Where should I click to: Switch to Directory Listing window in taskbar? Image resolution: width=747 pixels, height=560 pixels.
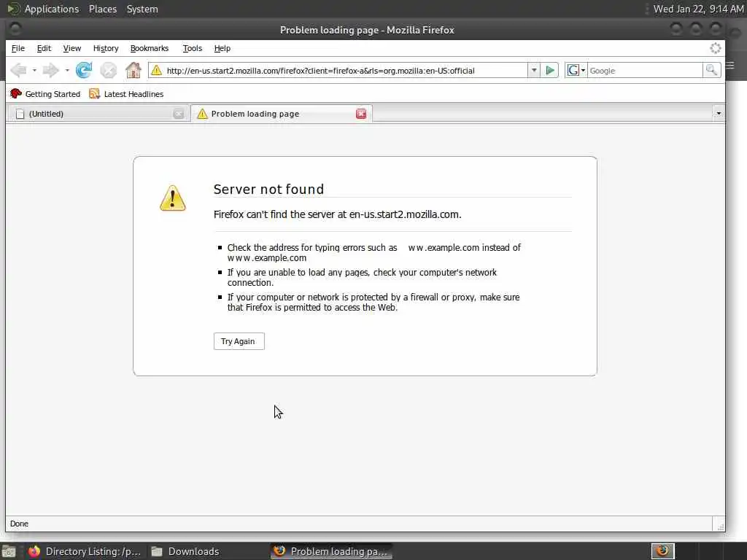pyautogui.click(x=85, y=551)
